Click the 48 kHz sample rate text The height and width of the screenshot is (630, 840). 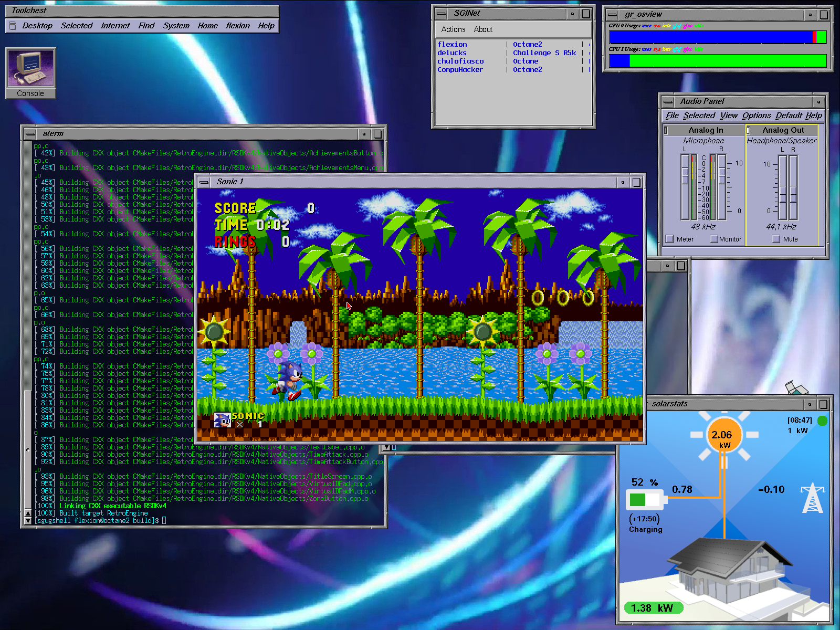703,227
